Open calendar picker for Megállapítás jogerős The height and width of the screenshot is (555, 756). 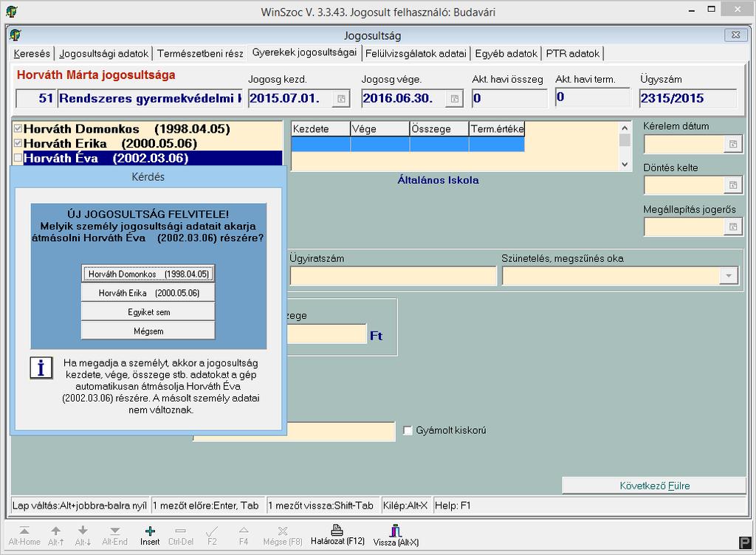click(x=733, y=227)
